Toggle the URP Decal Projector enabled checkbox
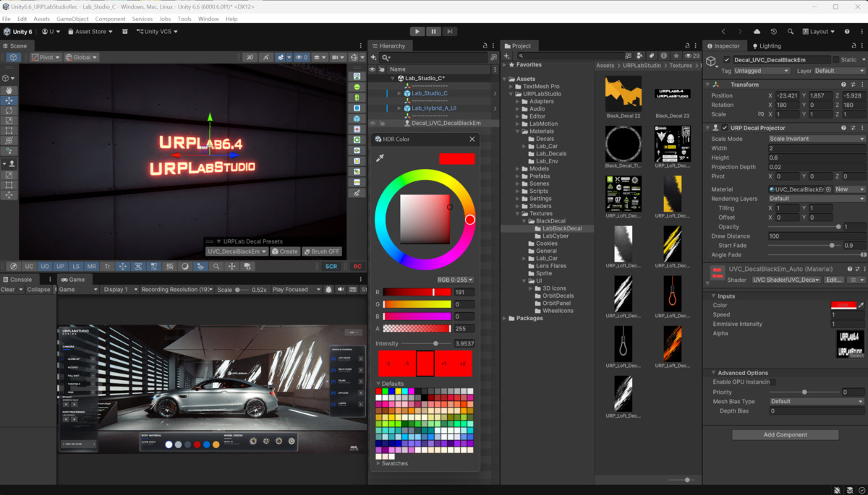This screenshot has height=495, width=868. tap(725, 128)
